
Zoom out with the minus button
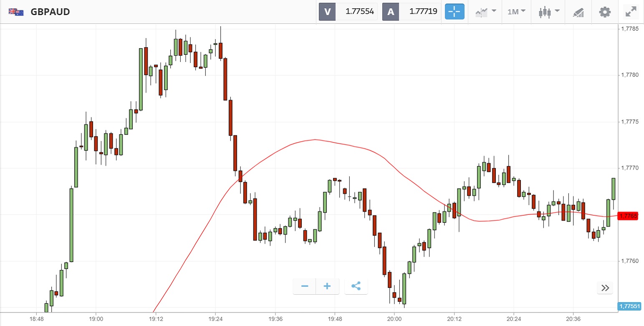point(305,286)
